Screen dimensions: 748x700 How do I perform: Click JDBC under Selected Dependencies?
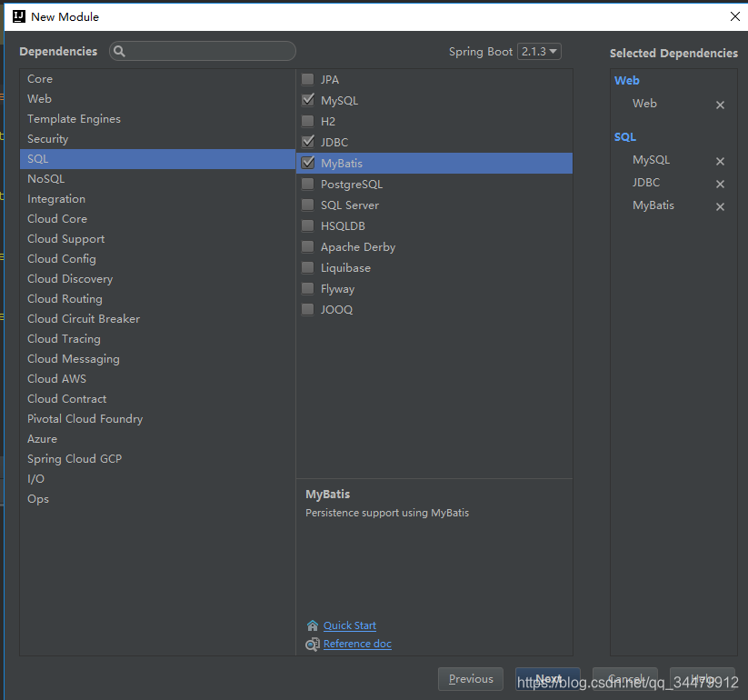point(646,183)
